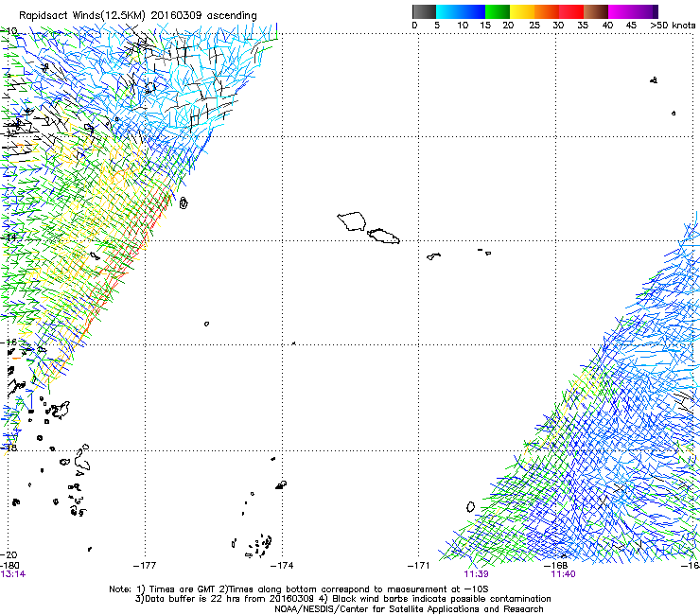Click the brown 35–40 knots legend segment

(596, 11)
